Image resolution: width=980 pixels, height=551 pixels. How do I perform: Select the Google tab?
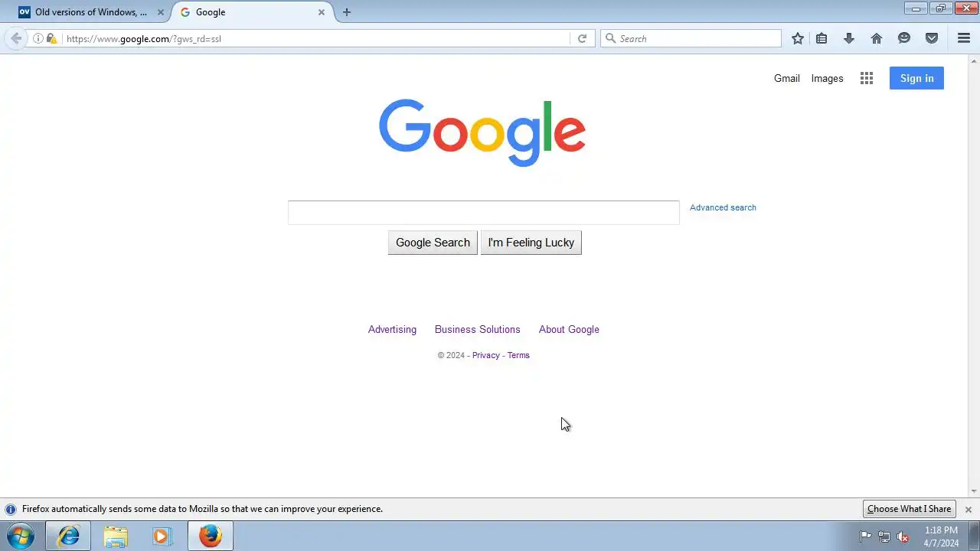click(253, 12)
